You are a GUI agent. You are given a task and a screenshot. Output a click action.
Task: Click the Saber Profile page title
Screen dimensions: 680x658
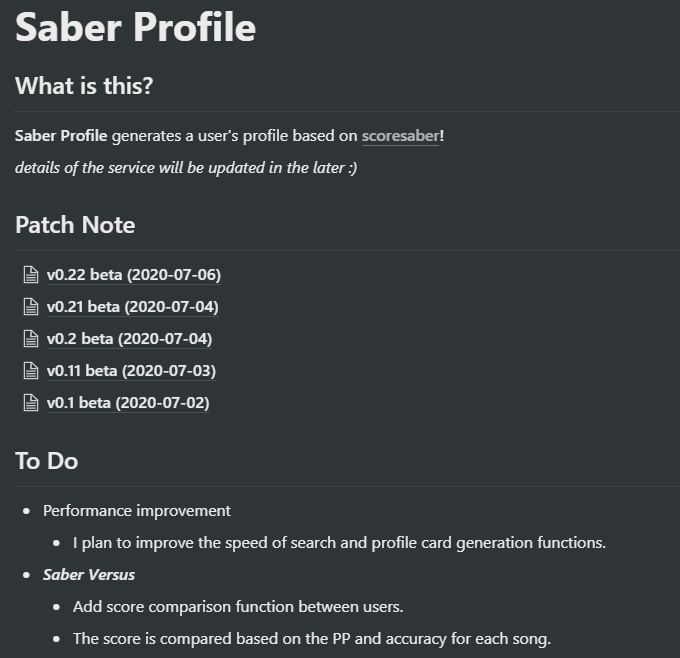coord(135,27)
